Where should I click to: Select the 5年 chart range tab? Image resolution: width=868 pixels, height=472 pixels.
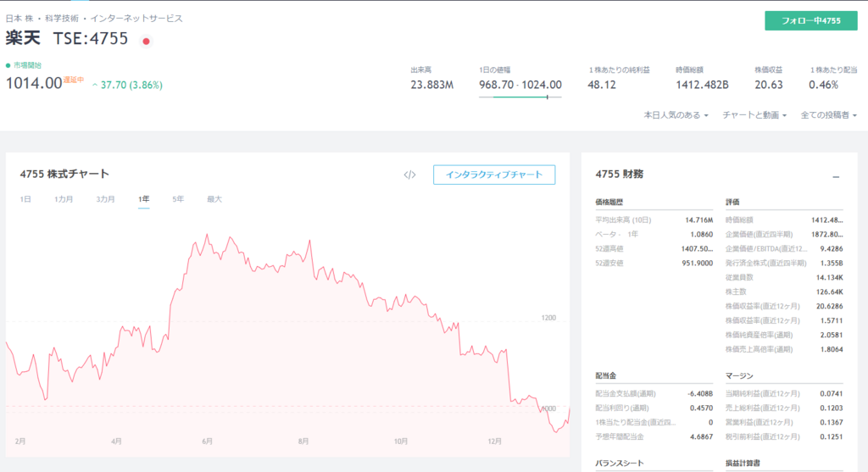click(178, 199)
